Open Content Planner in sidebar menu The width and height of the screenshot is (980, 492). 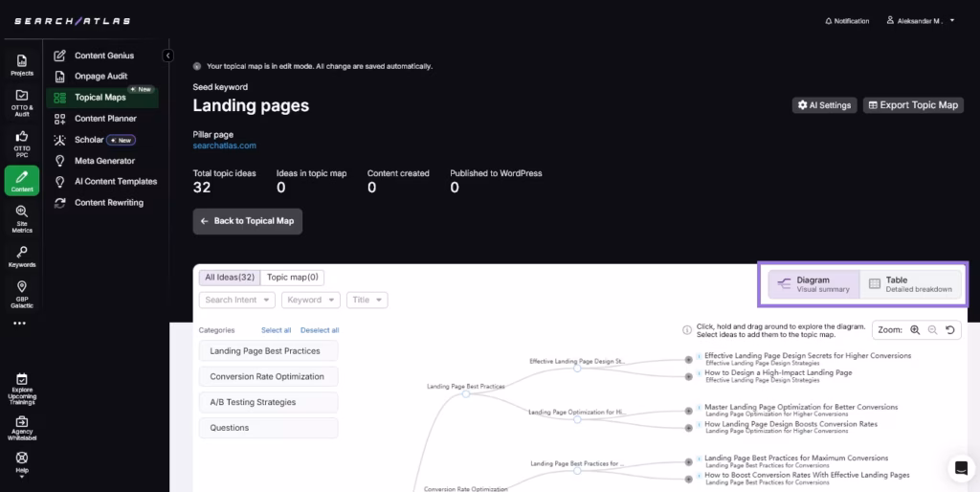105,119
